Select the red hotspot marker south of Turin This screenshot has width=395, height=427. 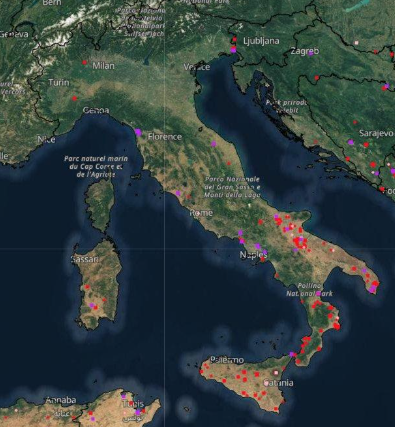tap(74, 98)
